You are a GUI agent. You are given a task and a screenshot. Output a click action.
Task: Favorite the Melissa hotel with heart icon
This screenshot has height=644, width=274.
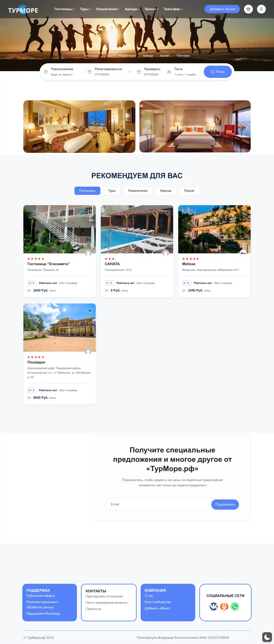coord(245,212)
